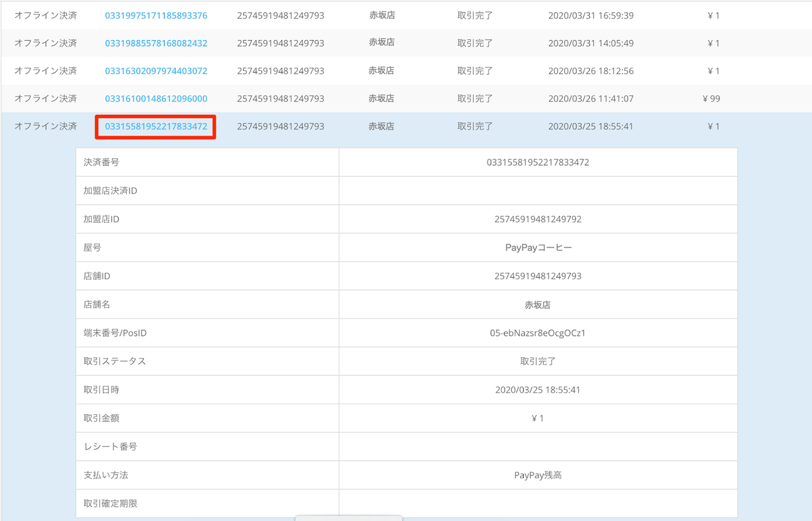Open payment number 03319975171185893376 link
Viewport: 812px width, 521px height.
click(156, 15)
